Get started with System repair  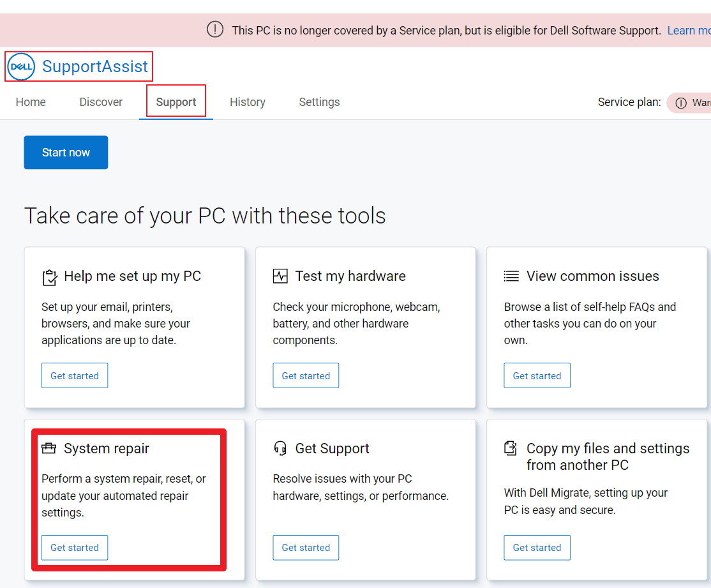tap(75, 548)
